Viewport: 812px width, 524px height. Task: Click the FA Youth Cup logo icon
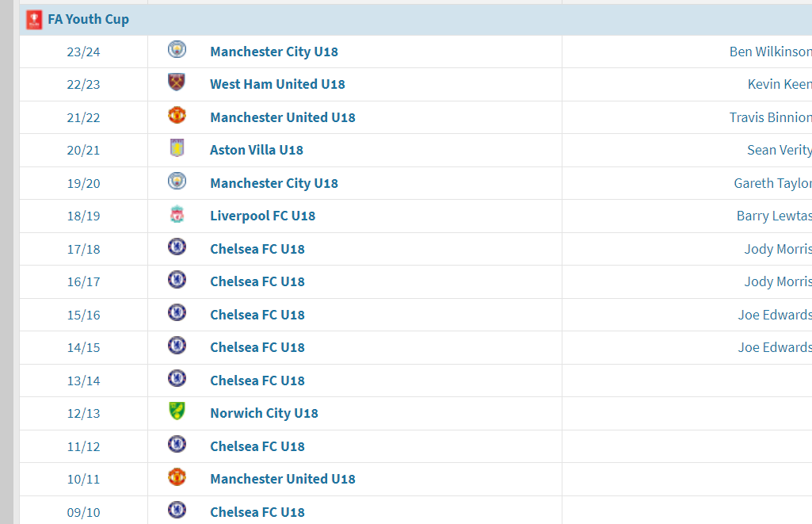[34, 19]
